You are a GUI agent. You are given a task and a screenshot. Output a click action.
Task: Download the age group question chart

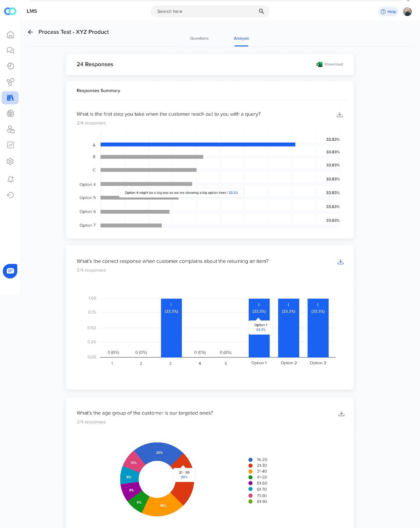[x=341, y=413]
